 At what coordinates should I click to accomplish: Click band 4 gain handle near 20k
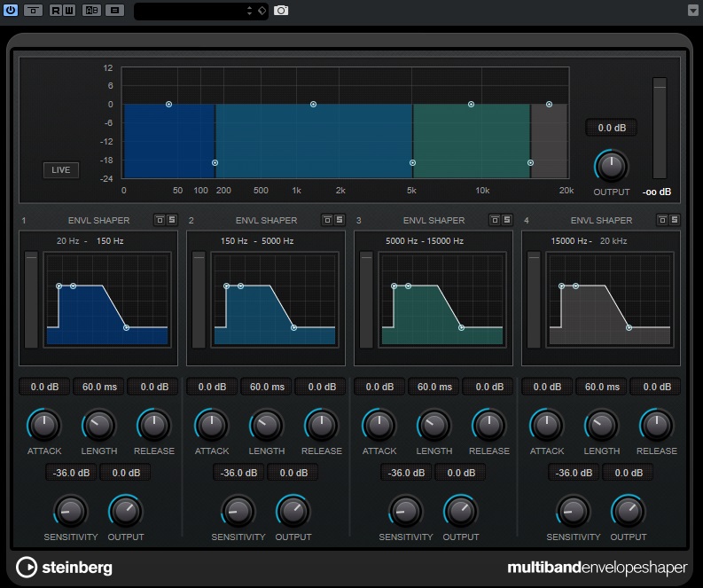[549, 104]
